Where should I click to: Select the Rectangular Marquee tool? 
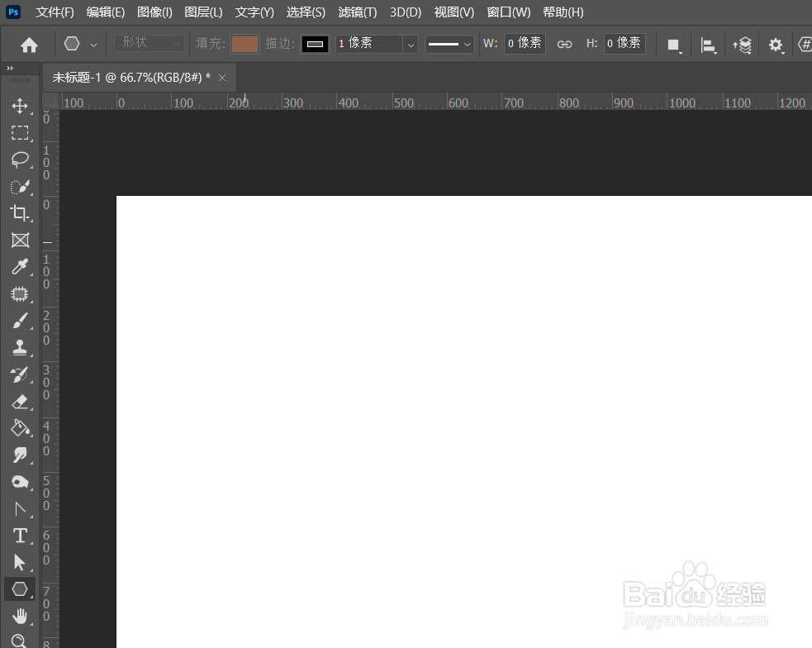point(20,132)
